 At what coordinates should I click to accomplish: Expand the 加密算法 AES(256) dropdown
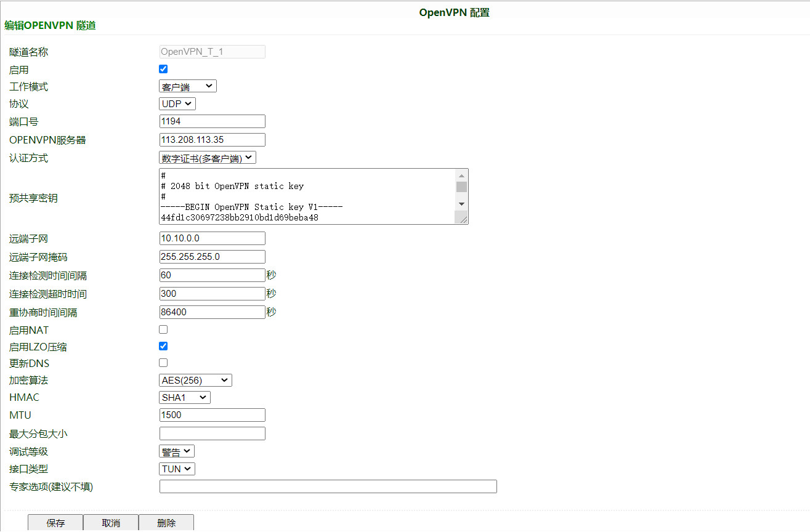tap(195, 381)
